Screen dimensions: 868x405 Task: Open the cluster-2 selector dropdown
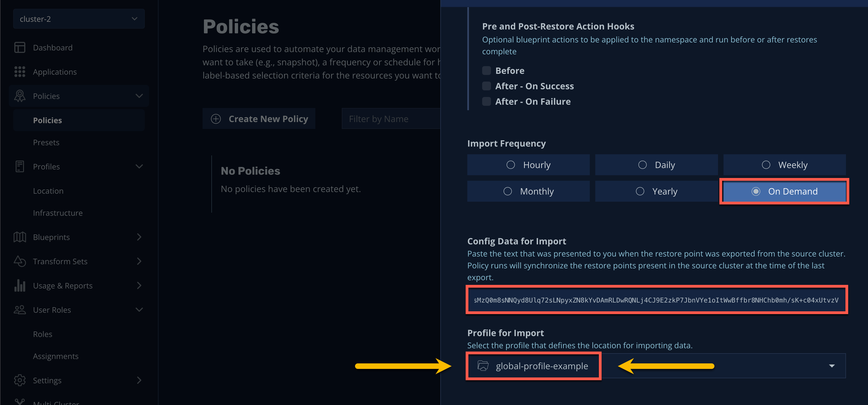tap(79, 19)
